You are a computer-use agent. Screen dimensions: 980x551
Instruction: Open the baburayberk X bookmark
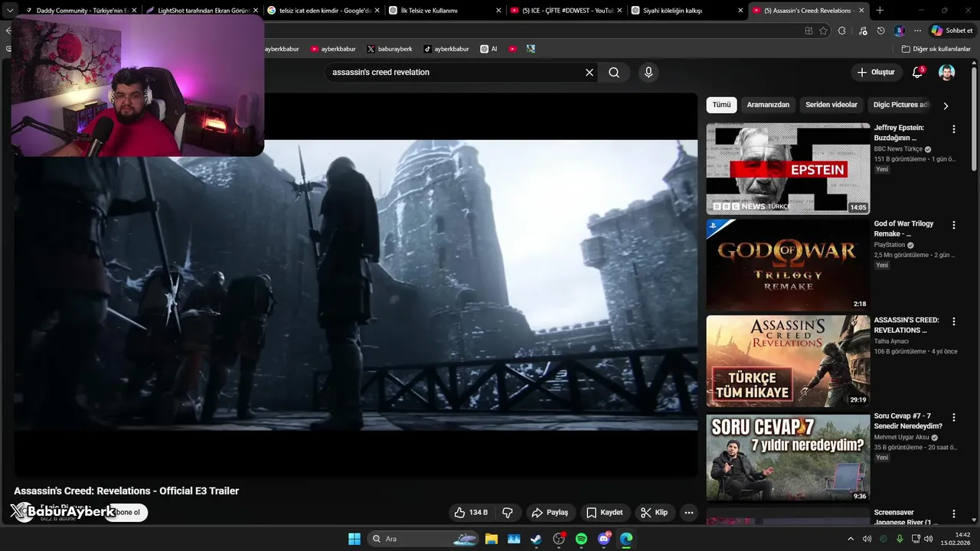pyautogui.click(x=390, y=49)
